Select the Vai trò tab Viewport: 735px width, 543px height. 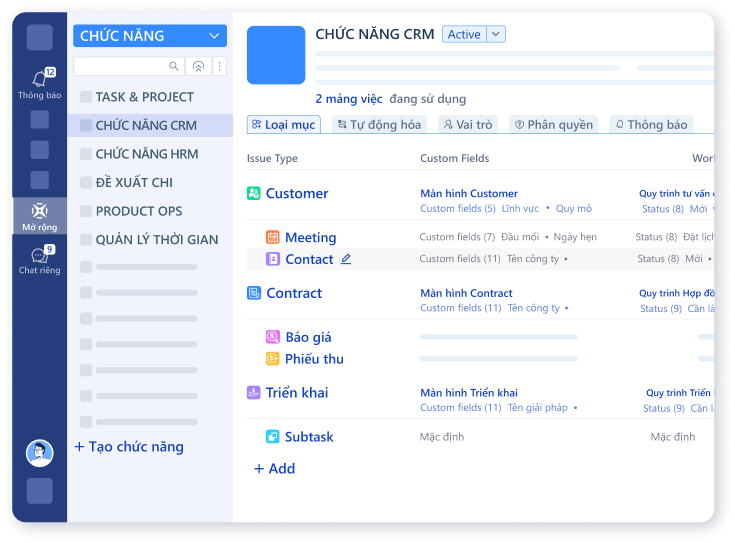click(x=467, y=125)
